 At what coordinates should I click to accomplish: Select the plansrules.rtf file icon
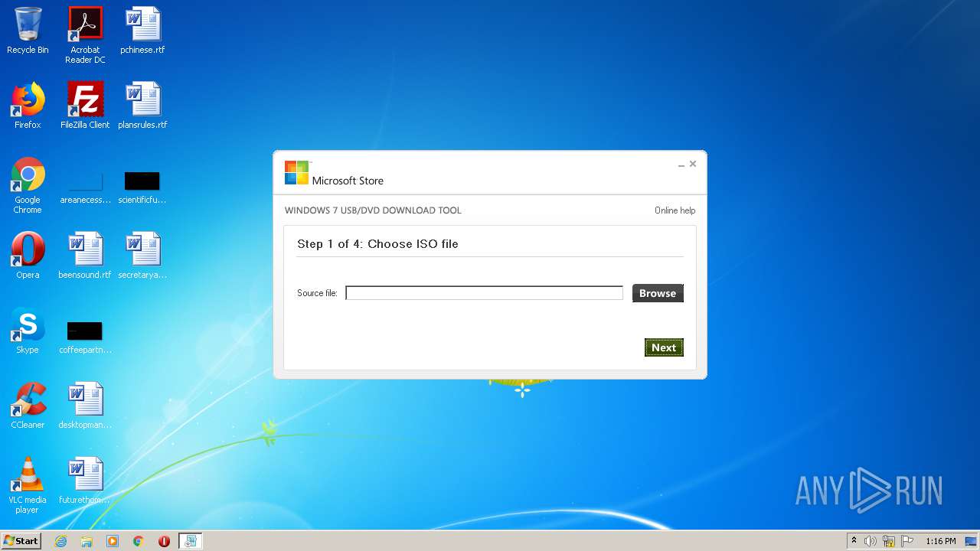pos(142,106)
